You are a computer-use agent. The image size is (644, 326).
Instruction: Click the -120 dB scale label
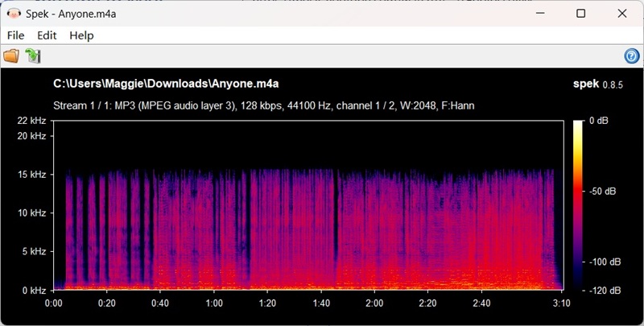pos(605,291)
